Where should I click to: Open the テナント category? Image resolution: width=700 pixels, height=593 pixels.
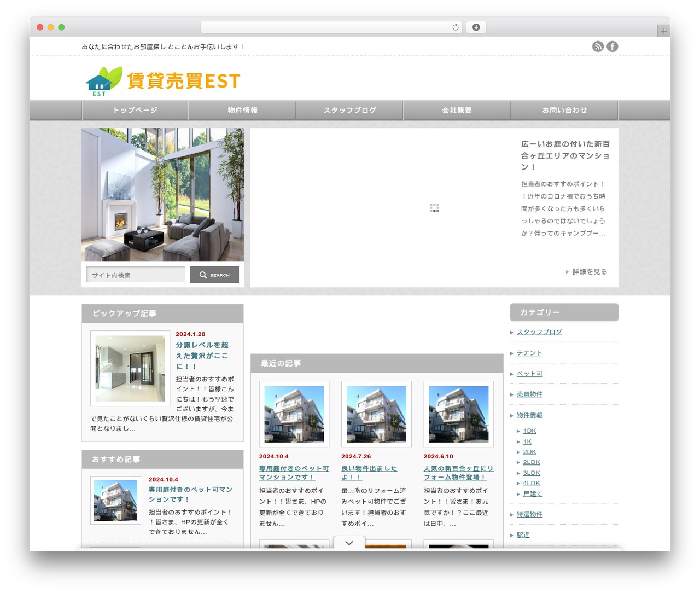pos(529,353)
